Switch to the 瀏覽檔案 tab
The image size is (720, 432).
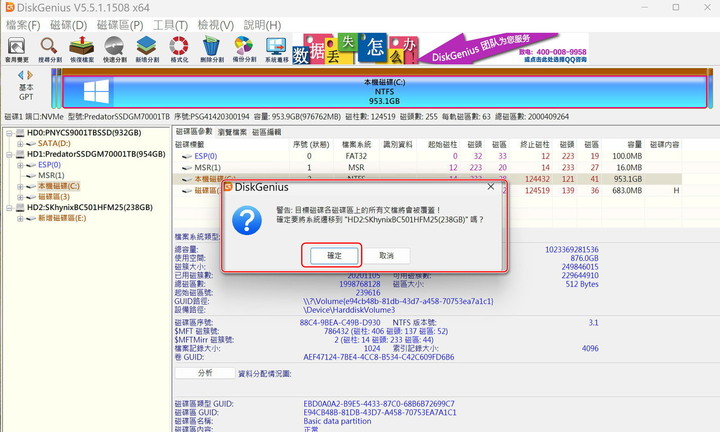[x=232, y=132]
